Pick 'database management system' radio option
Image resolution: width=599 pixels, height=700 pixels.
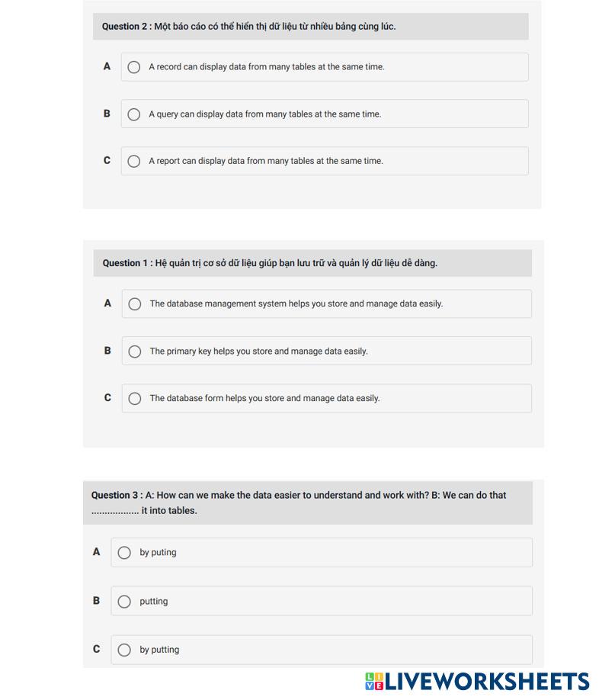point(135,304)
